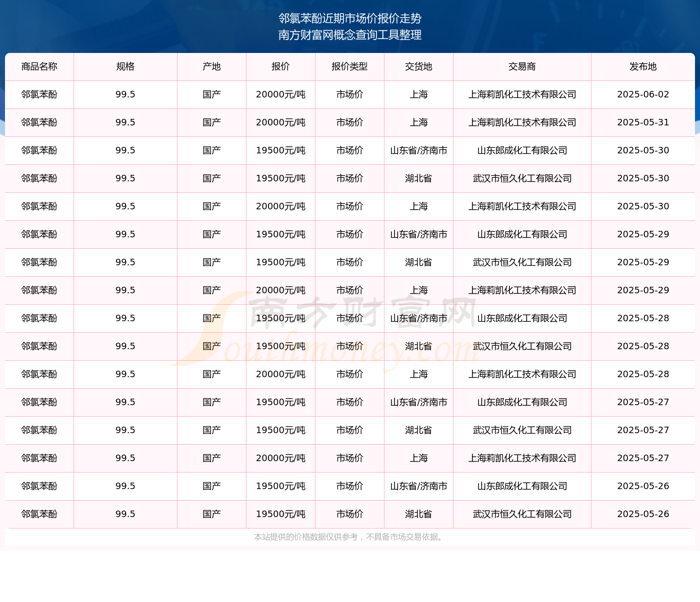Click 19500元/吨 in the 2025-05-30 山东郎成 row

tap(281, 150)
